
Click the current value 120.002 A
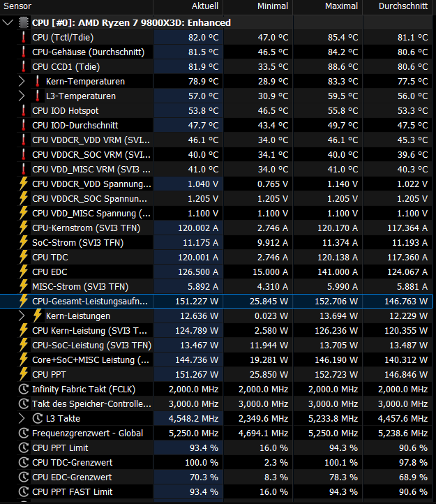tap(198, 228)
